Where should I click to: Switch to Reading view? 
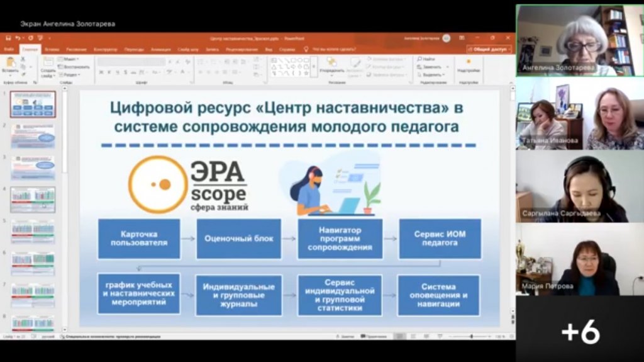click(x=427, y=336)
